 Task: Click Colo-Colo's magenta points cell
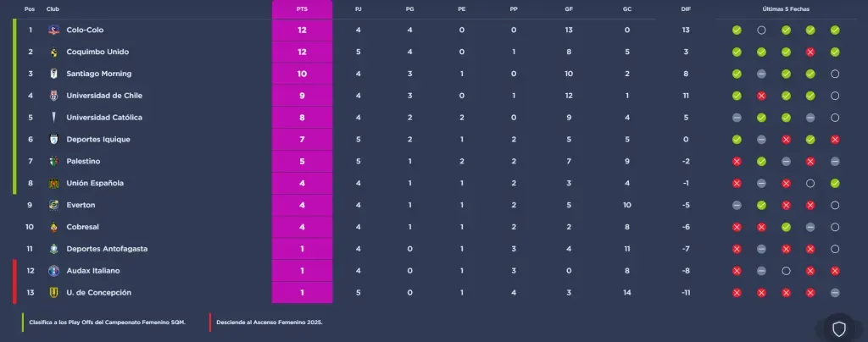coord(302,30)
